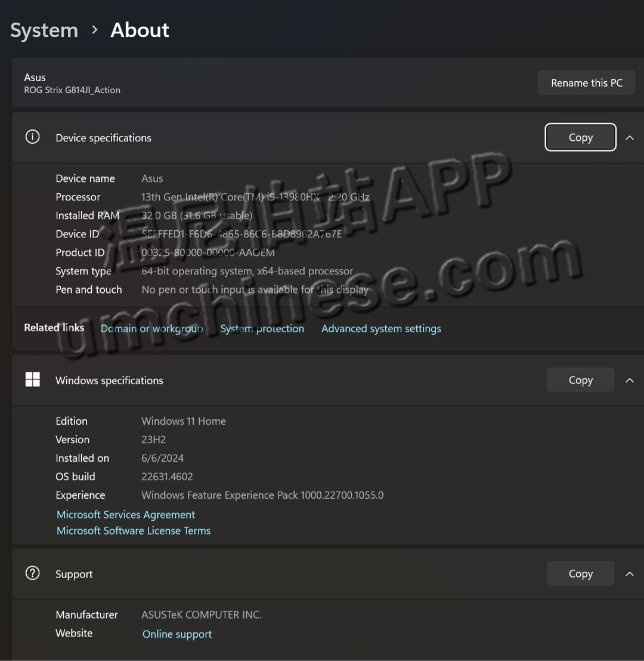View Microsoft Software License Terms
Viewport: 644px width, 661px height.
[x=134, y=531]
